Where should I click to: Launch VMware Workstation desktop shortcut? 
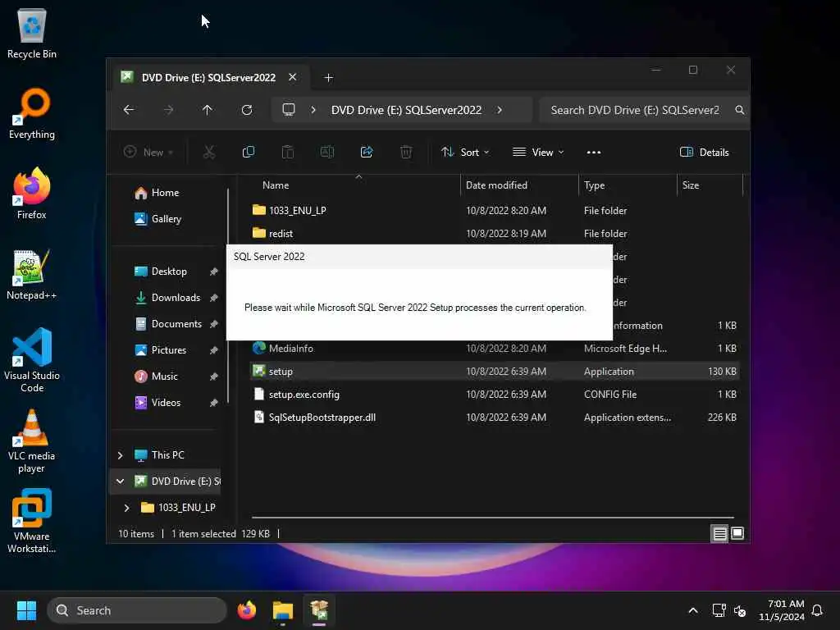point(32,521)
